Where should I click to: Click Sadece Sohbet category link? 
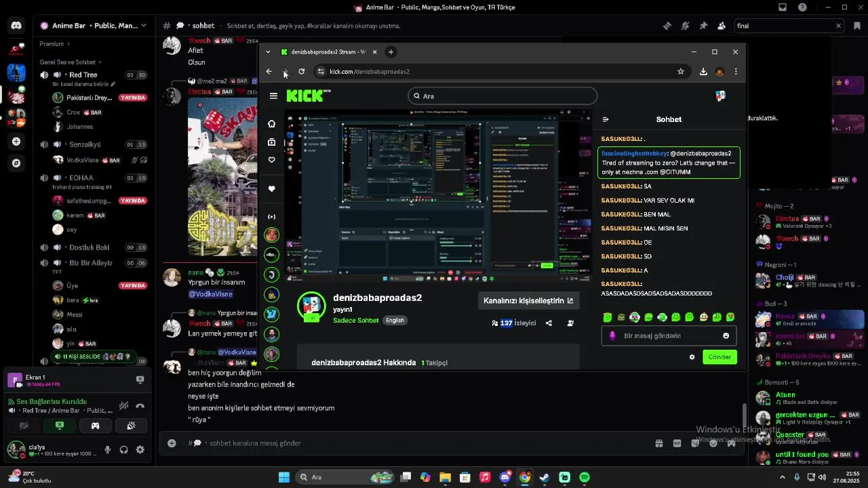click(355, 321)
